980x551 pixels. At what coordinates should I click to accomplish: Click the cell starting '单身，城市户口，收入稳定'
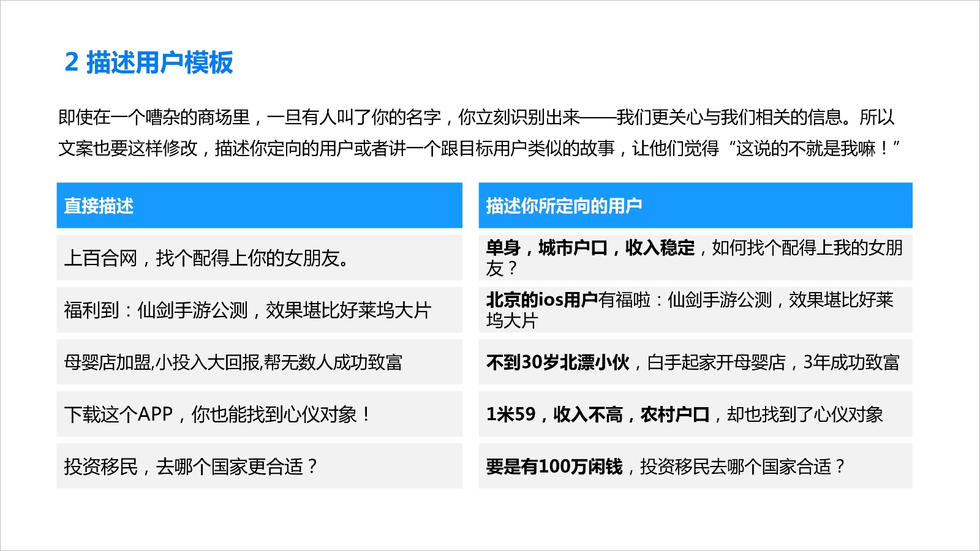[695, 258]
